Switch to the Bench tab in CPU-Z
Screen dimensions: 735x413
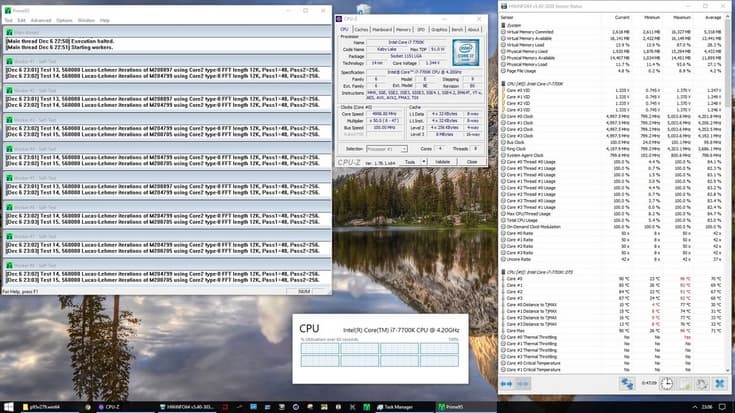[457, 30]
